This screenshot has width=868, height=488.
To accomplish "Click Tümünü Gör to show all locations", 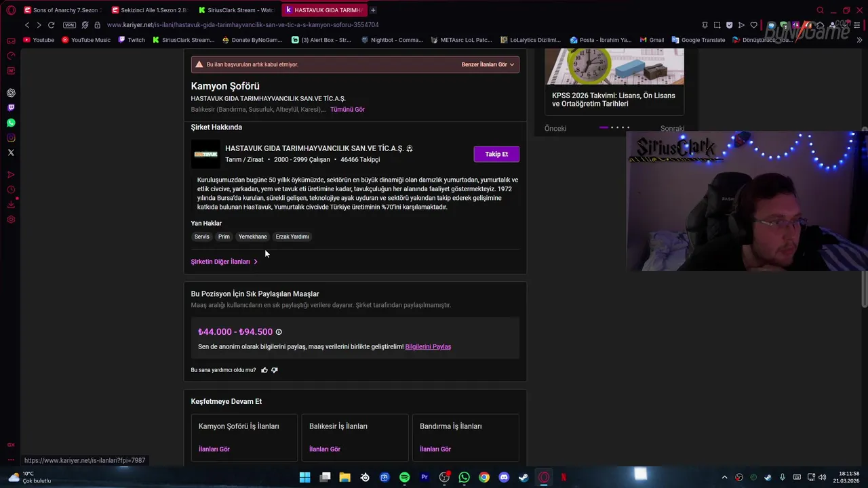I will click(347, 109).
